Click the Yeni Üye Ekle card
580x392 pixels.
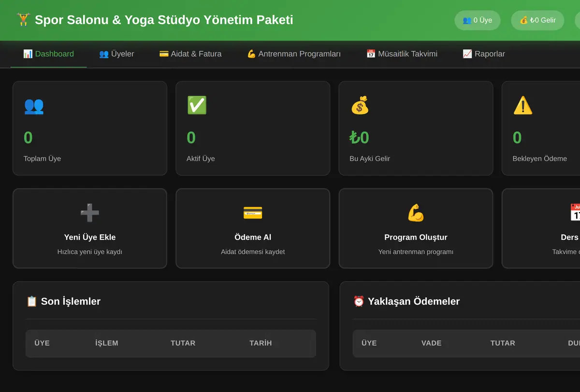click(90, 228)
